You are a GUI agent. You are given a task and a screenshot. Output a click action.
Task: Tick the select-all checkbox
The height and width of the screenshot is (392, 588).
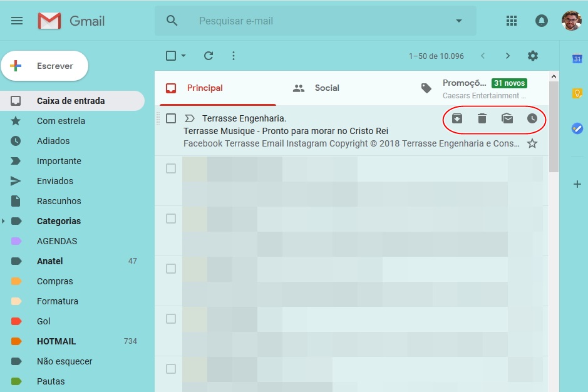click(171, 56)
